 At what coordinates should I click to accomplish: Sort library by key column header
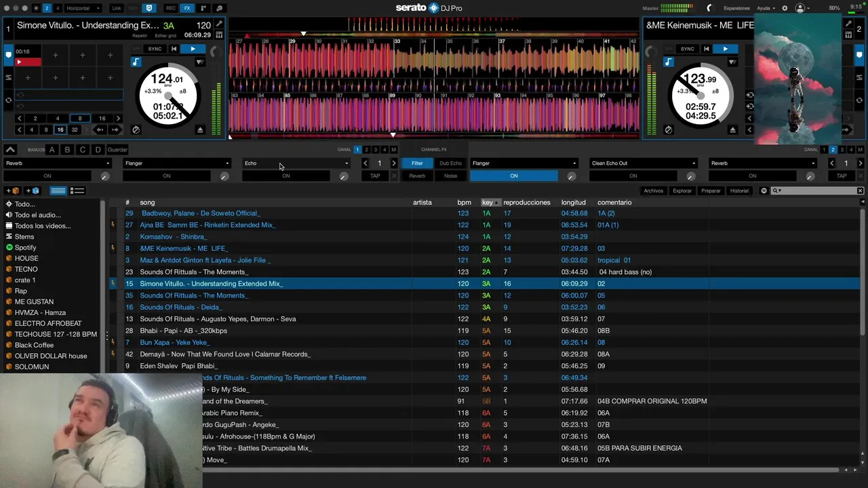490,203
